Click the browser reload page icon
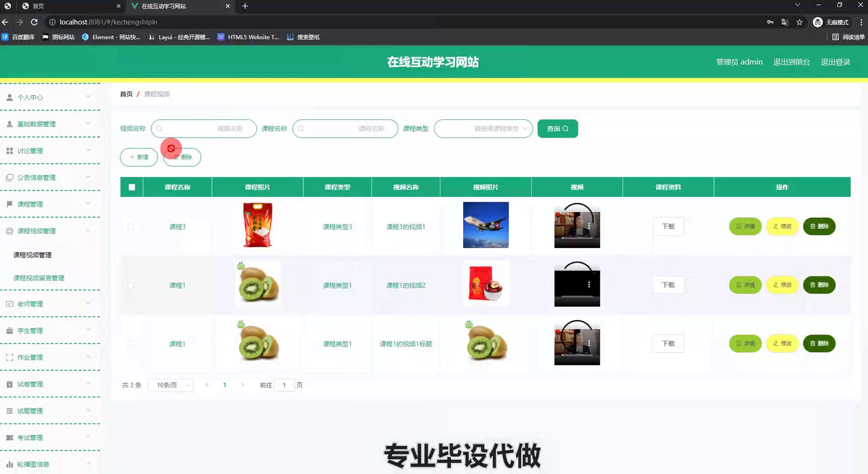The image size is (868, 474). 34,22
